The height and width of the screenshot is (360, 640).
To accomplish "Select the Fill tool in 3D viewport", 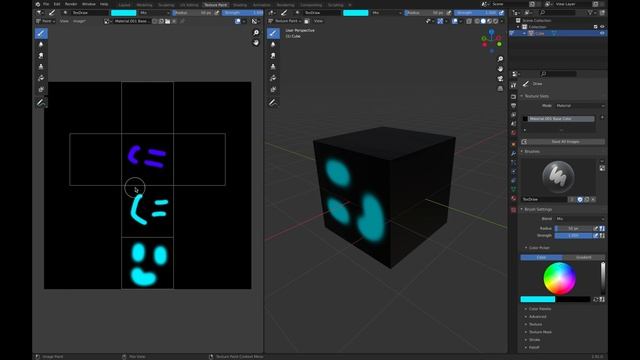I will (273, 78).
